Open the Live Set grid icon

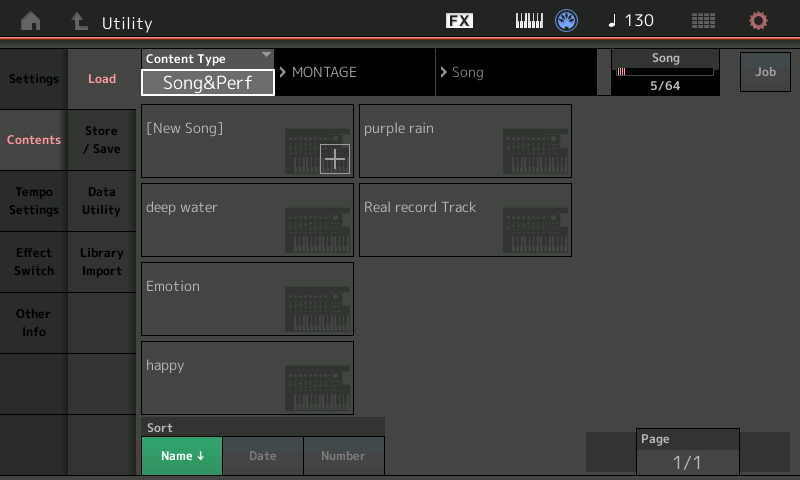point(703,21)
